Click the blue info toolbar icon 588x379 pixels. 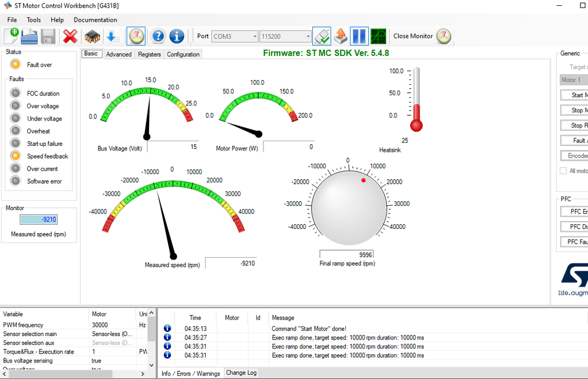(x=177, y=36)
